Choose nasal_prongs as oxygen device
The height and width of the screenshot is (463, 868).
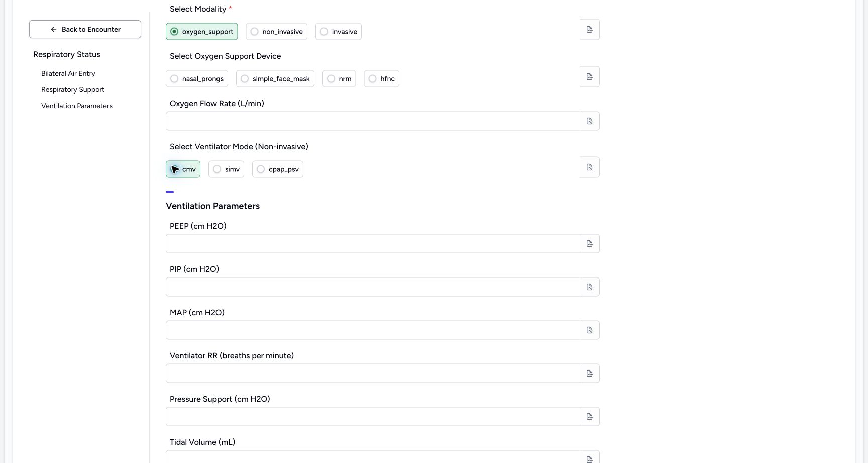(x=197, y=79)
